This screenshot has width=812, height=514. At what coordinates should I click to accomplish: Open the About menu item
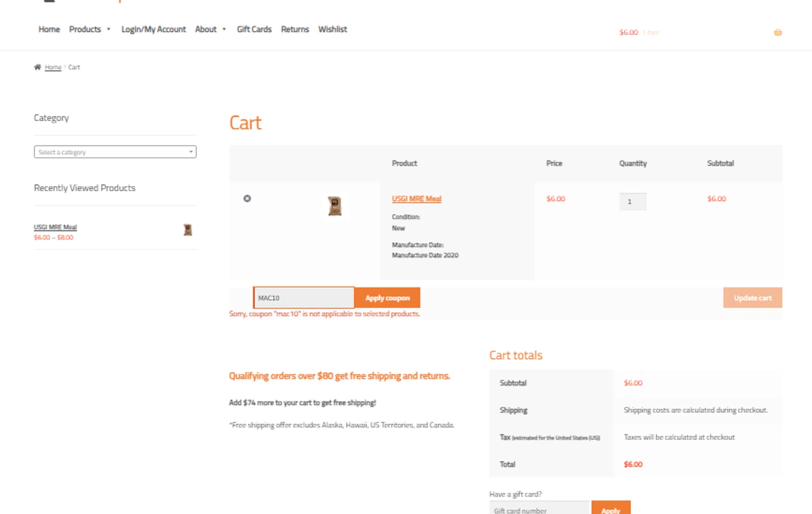click(206, 29)
